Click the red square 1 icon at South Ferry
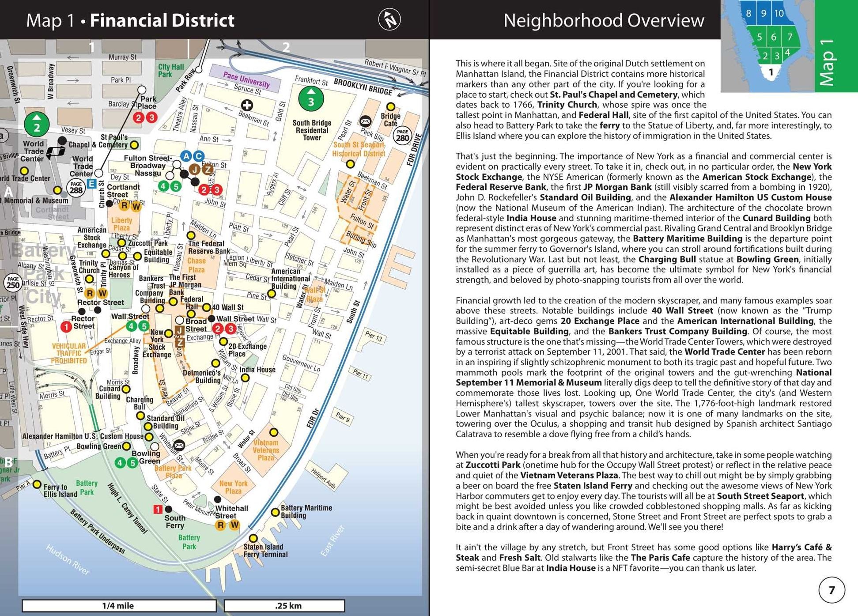Viewport: 858px width, 616px height. (x=157, y=509)
